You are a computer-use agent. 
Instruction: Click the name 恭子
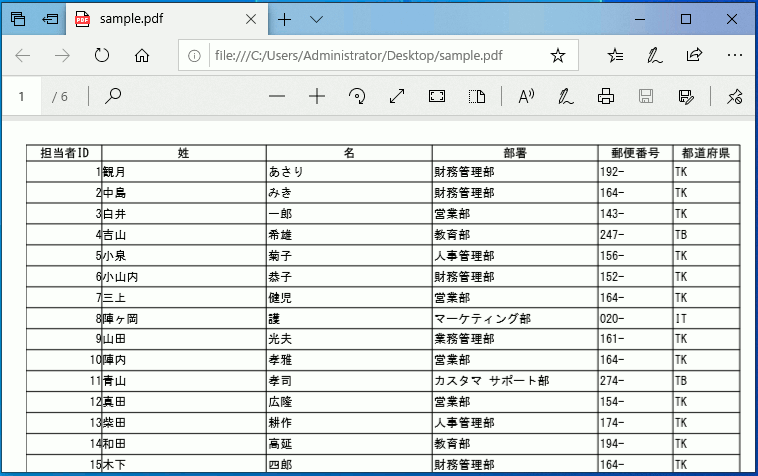point(280,277)
